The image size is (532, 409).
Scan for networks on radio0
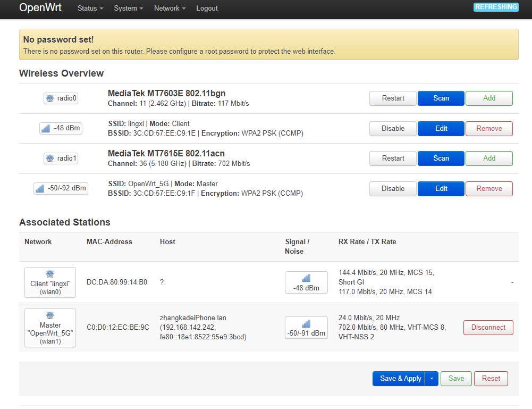click(441, 98)
